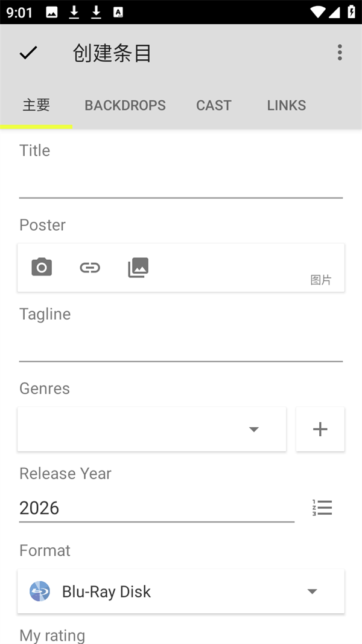Edit the Release Year 2026 field
The height and width of the screenshot is (644, 362).
(x=156, y=507)
